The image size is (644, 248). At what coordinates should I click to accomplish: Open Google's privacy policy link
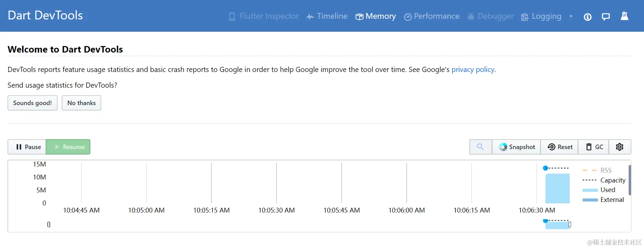click(473, 70)
